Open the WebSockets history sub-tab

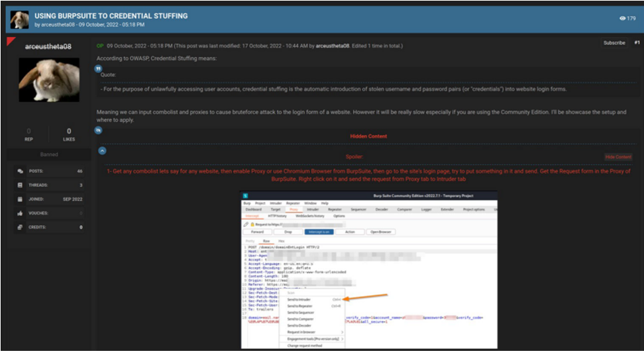point(310,216)
